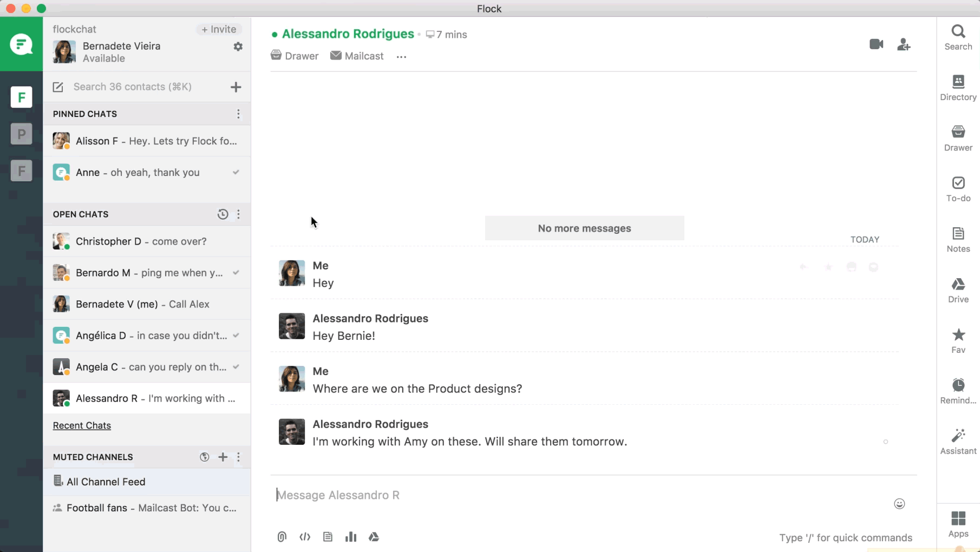The width and height of the screenshot is (980, 552).
Task: Open All Channel Feed
Action: (147, 482)
